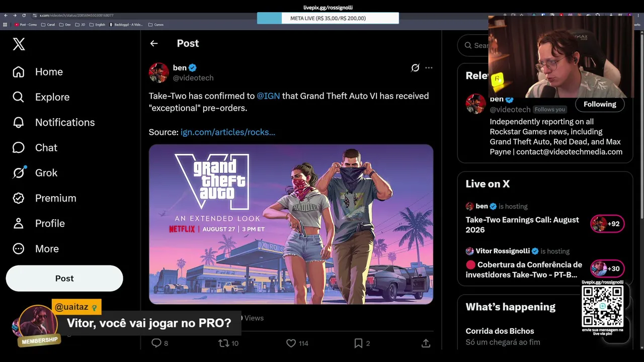The image size is (644, 362).
Task: Click the white Post compose button
Action: click(x=64, y=279)
